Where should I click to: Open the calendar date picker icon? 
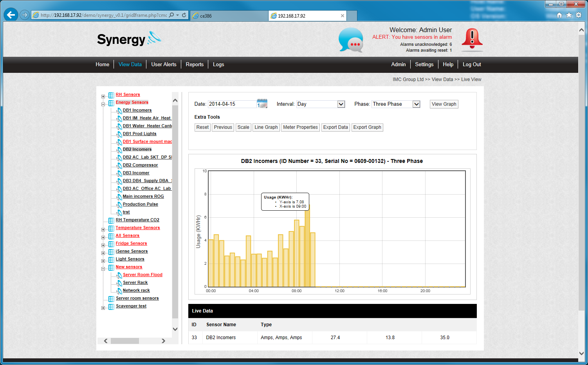(x=262, y=104)
